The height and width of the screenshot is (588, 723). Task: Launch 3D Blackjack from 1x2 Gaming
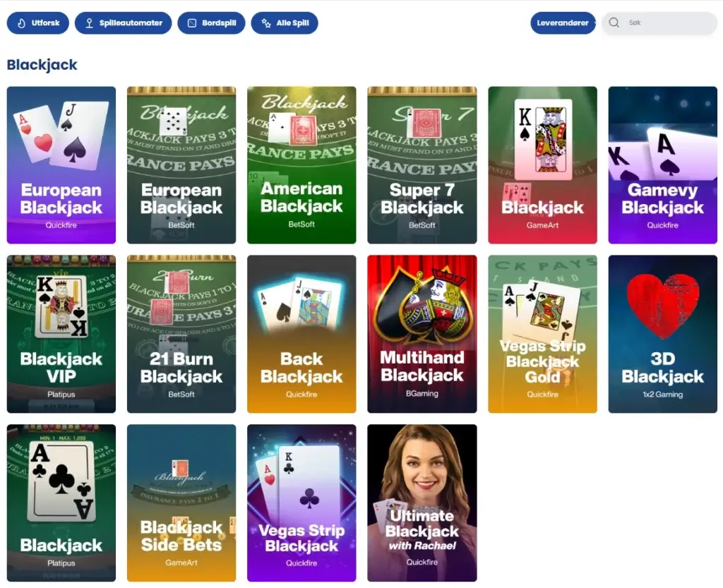[x=662, y=334]
